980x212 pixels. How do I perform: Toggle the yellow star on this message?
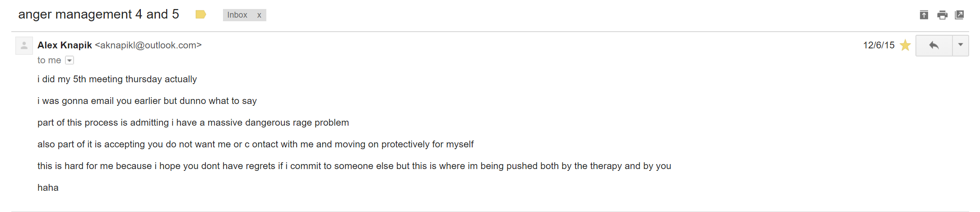(x=905, y=45)
